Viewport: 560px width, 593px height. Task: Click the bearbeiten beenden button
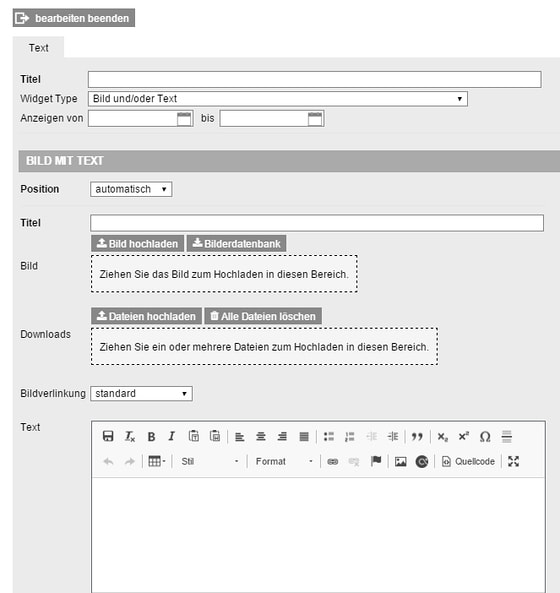(74, 18)
